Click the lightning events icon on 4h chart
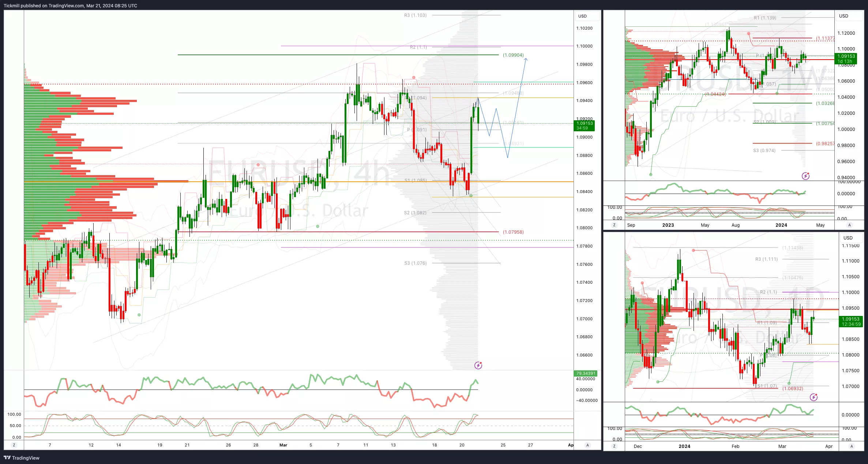868x464 pixels. pos(478,365)
